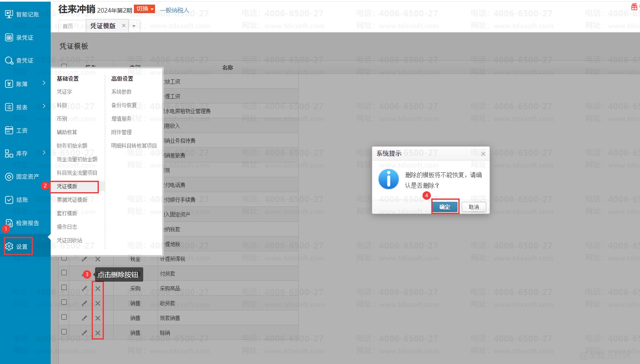Viewport: 640px width, 364px height.
Task: Open 增值服务 from 高级设置
Action: pos(121,119)
